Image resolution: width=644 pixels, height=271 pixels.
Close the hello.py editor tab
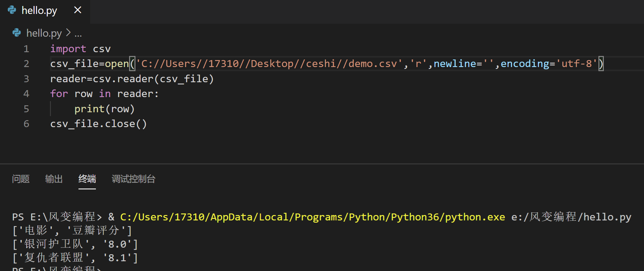pos(78,10)
